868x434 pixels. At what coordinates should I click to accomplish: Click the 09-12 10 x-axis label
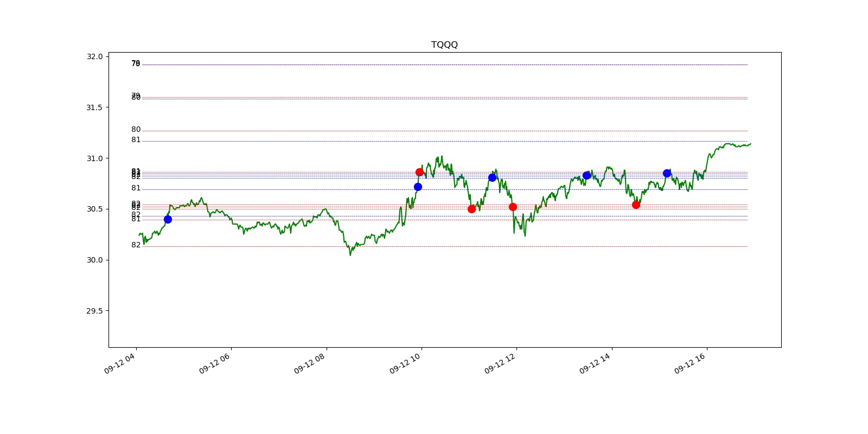405,363
